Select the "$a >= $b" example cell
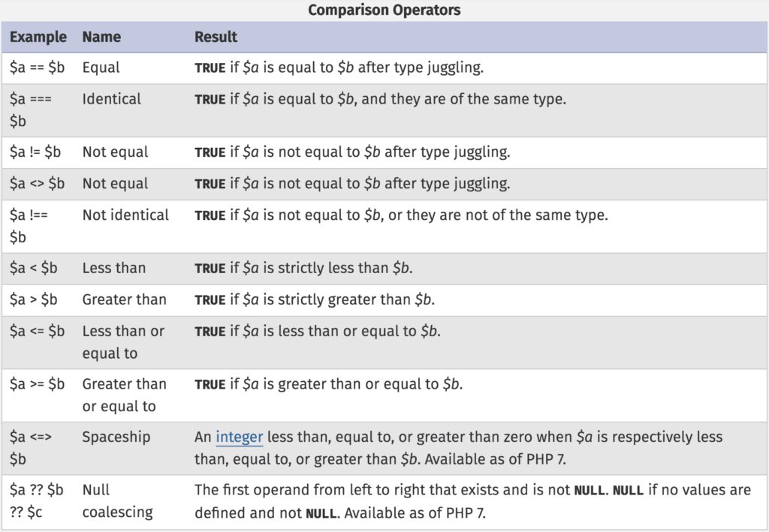769x532 pixels. 37,384
